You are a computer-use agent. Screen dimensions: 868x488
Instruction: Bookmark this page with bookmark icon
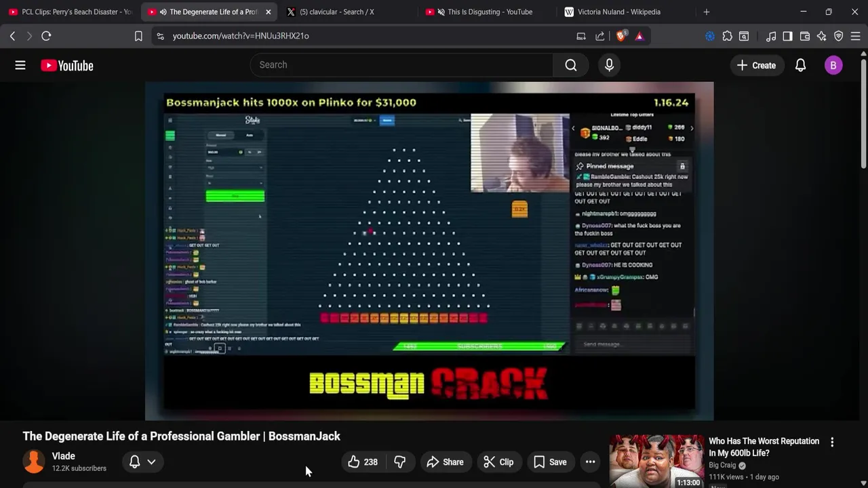138,36
